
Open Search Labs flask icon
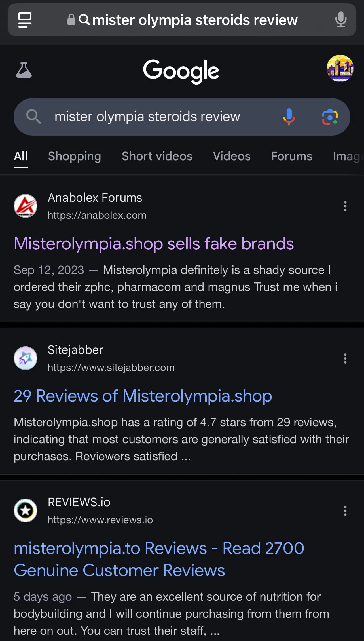click(x=24, y=70)
